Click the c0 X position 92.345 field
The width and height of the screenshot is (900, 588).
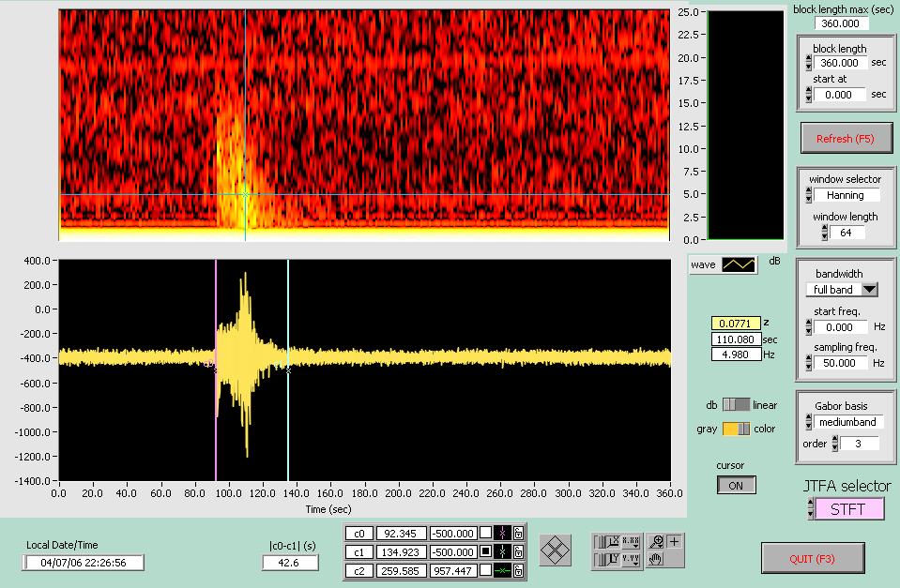click(x=401, y=533)
